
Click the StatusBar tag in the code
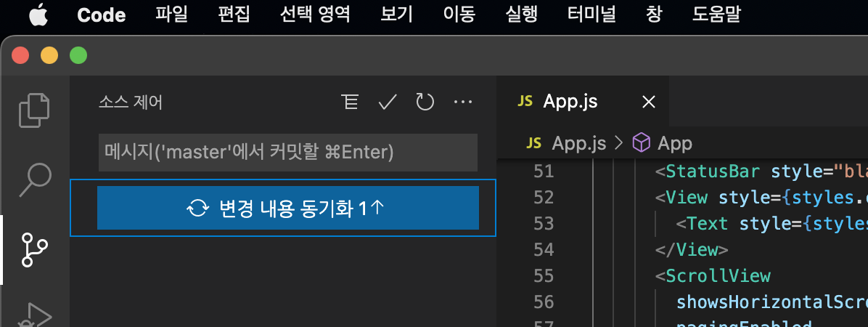713,171
